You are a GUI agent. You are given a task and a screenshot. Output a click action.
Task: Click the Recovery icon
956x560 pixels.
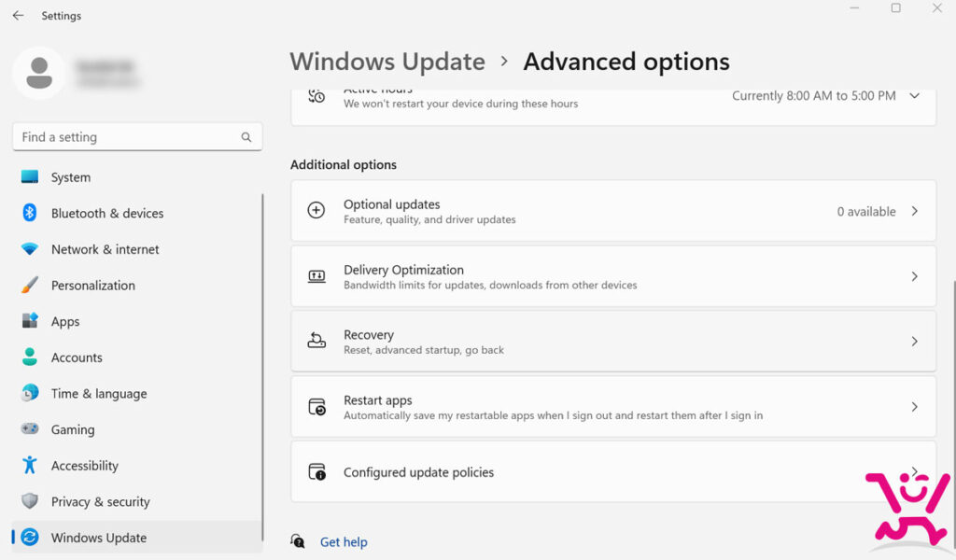tap(316, 341)
